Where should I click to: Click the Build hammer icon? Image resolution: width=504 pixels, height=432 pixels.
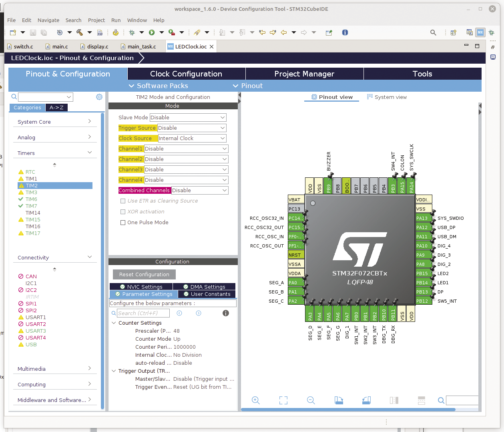(79, 32)
